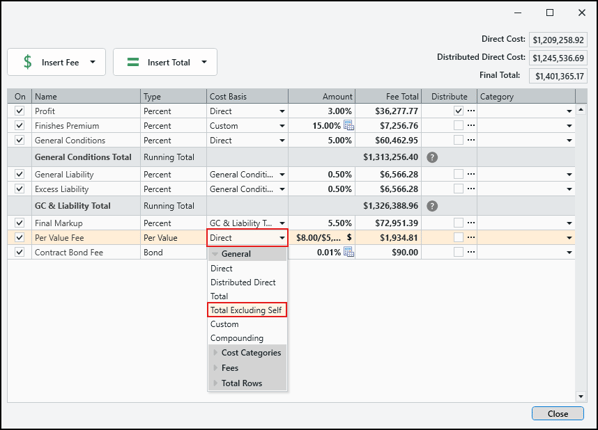The width and height of the screenshot is (598, 430).
Task: Toggle the On checkbox for Excess Liability
Action: 19,189
